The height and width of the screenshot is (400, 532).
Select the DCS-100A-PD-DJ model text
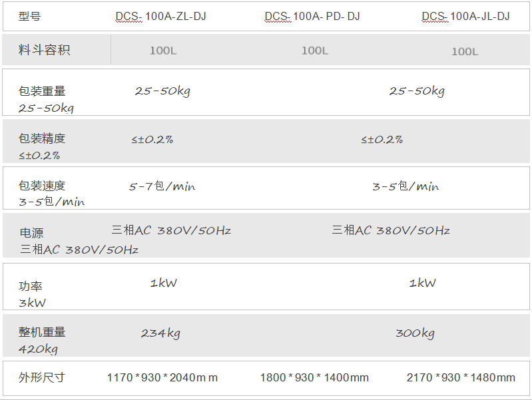pyautogui.click(x=312, y=16)
